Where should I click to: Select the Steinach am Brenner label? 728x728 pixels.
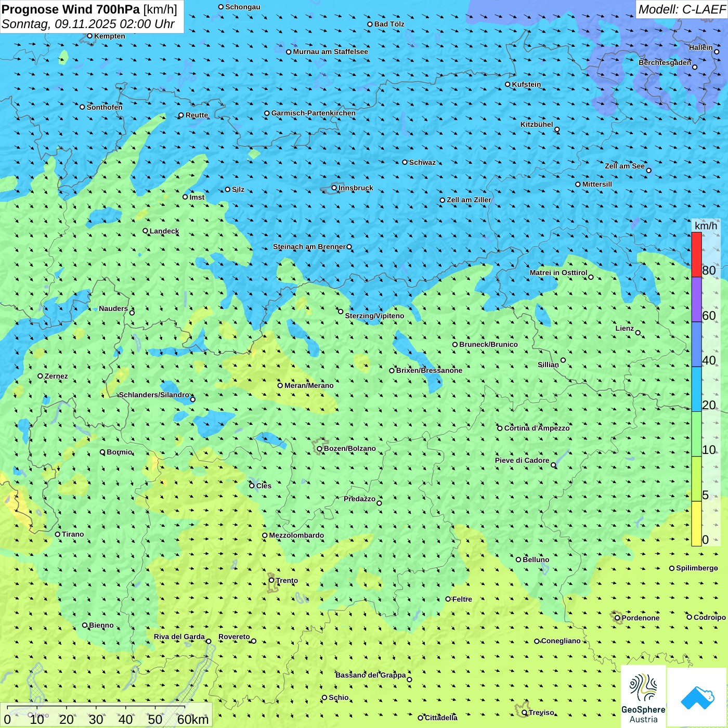pos(309,246)
